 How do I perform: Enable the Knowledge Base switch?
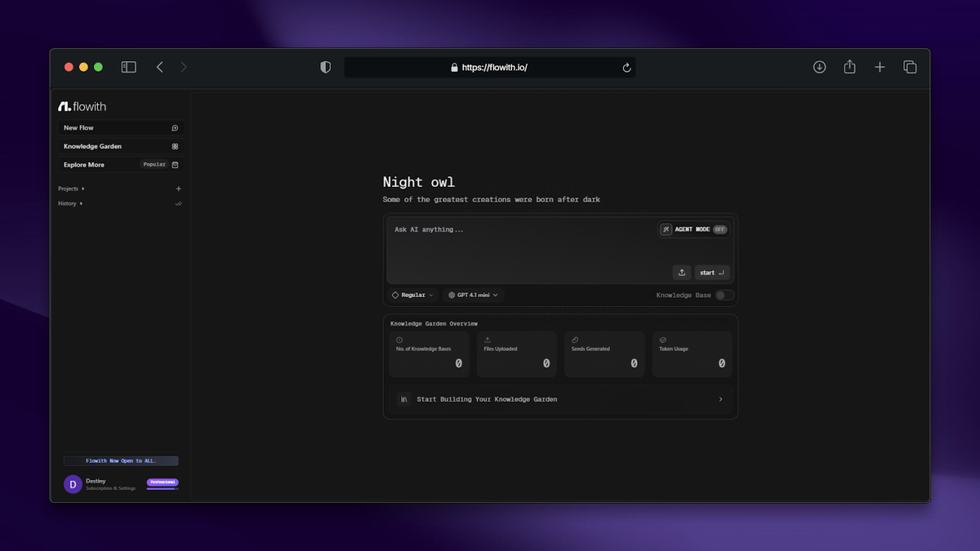click(725, 295)
